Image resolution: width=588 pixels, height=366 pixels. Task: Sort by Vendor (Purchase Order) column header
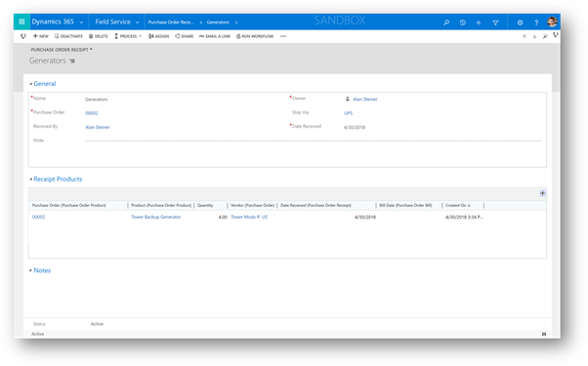252,205
